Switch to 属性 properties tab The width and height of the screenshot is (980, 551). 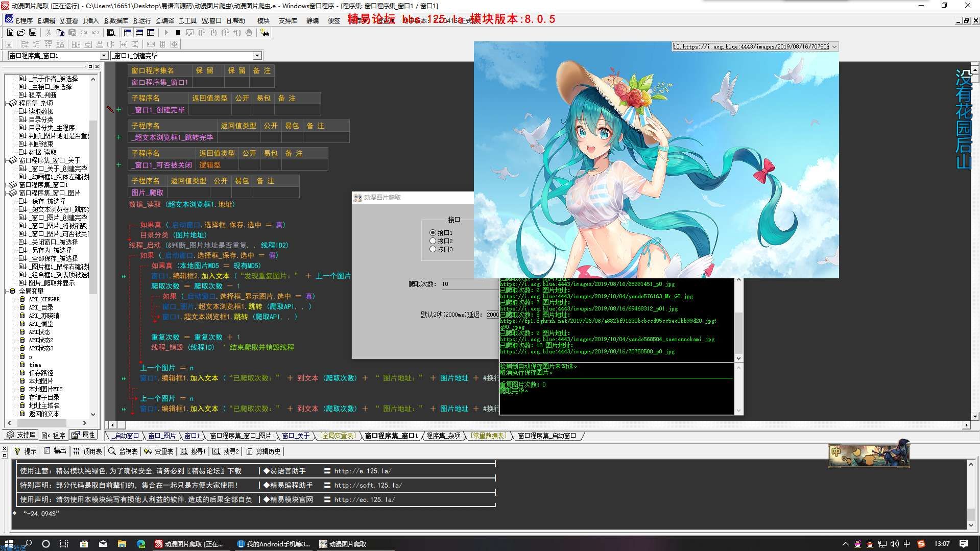pyautogui.click(x=83, y=435)
